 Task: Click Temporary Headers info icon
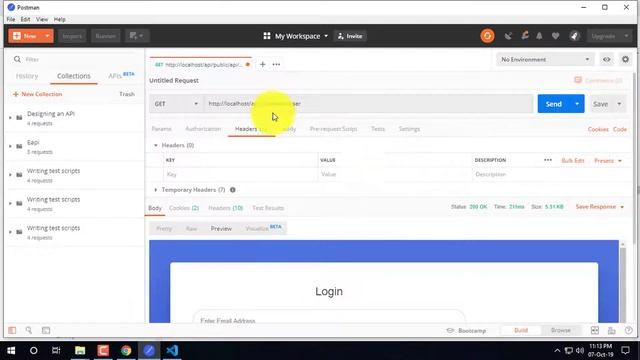[233, 190]
